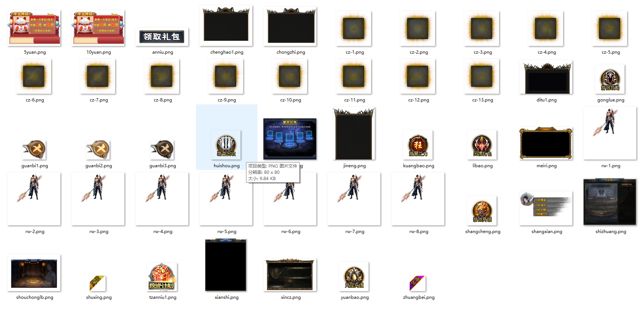
Task: Click the cz-2.png icon
Action: coord(418,29)
